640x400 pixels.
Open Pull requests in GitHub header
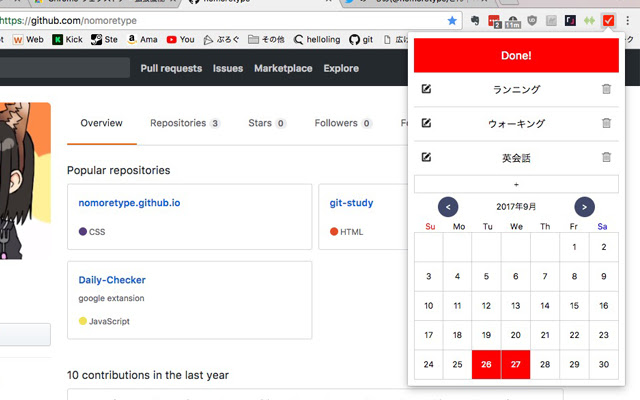pos(171,68)
